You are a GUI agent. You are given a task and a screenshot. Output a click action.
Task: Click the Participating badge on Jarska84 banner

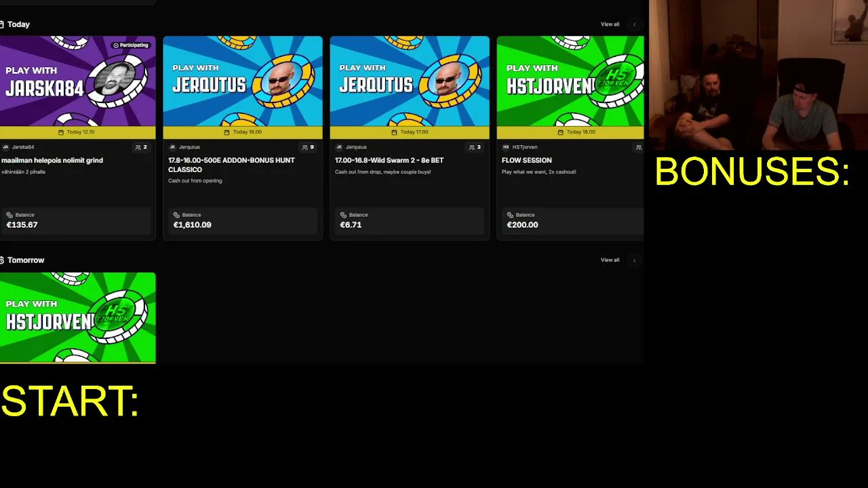tap(131, 45)
